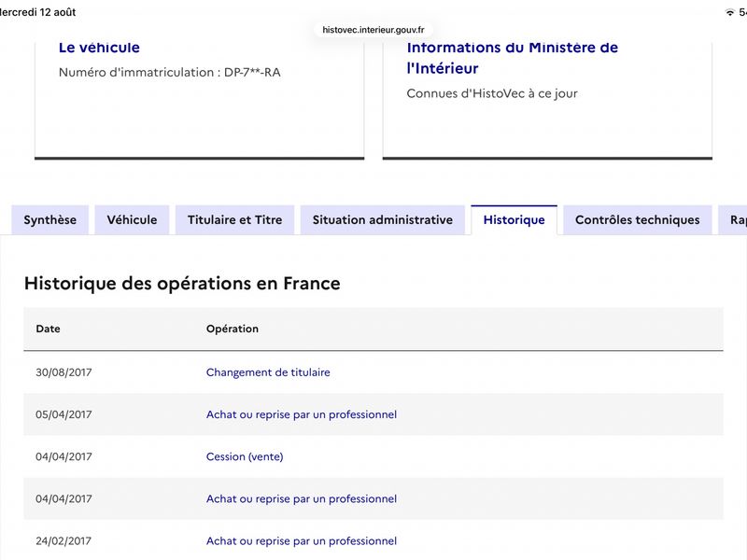This screenshot has height=560, width=747.
Task: Go to the Contrôles techniques tab
Action: coord(638,220)
